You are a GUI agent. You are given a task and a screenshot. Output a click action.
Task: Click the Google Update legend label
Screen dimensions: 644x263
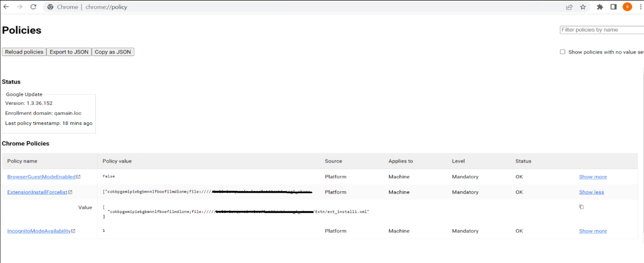pos(24,94)
